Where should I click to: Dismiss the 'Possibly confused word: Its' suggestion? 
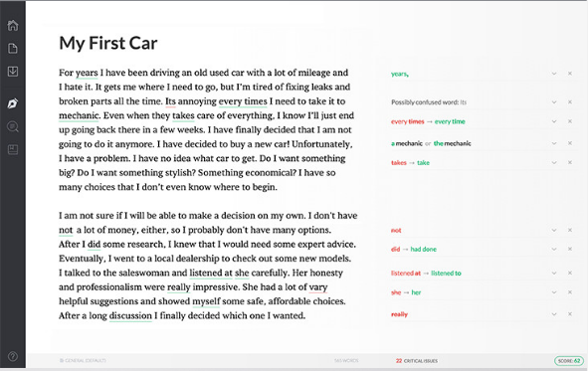(570, 101)
